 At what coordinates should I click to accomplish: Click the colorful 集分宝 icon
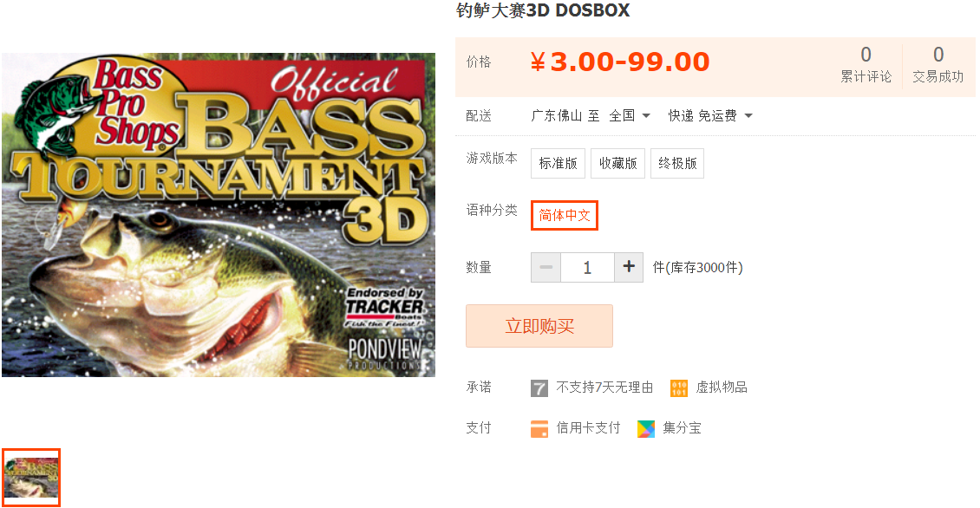tap(645, 428)
